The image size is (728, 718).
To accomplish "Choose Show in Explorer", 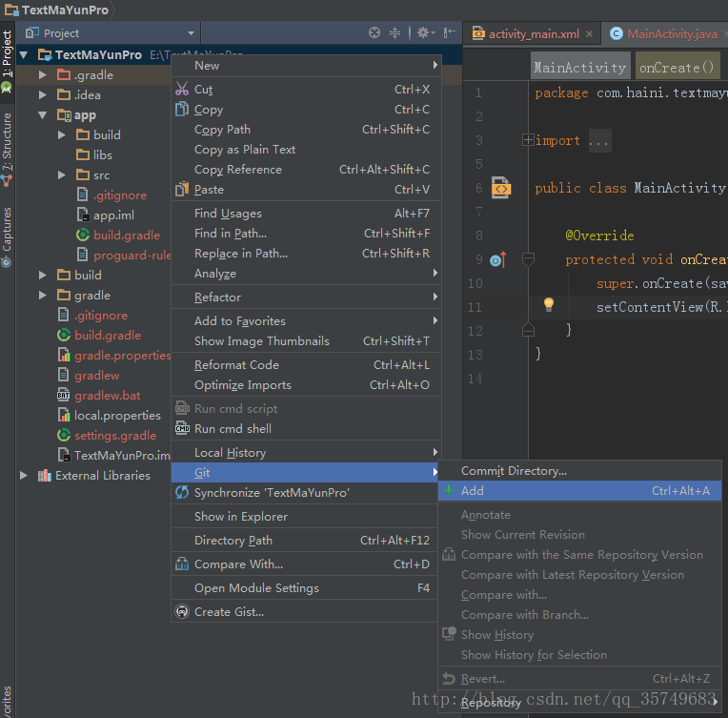I will click(307, 516).
